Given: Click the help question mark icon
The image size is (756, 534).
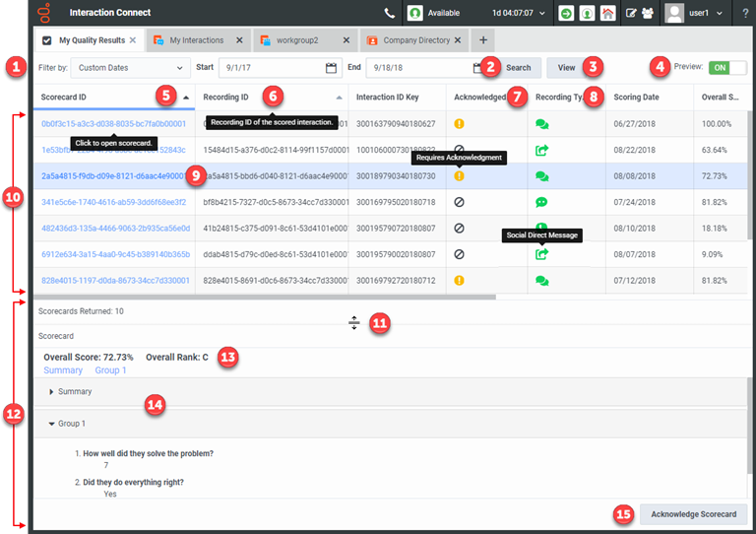Looking at the screenshot, I should (x=745, y=14).
